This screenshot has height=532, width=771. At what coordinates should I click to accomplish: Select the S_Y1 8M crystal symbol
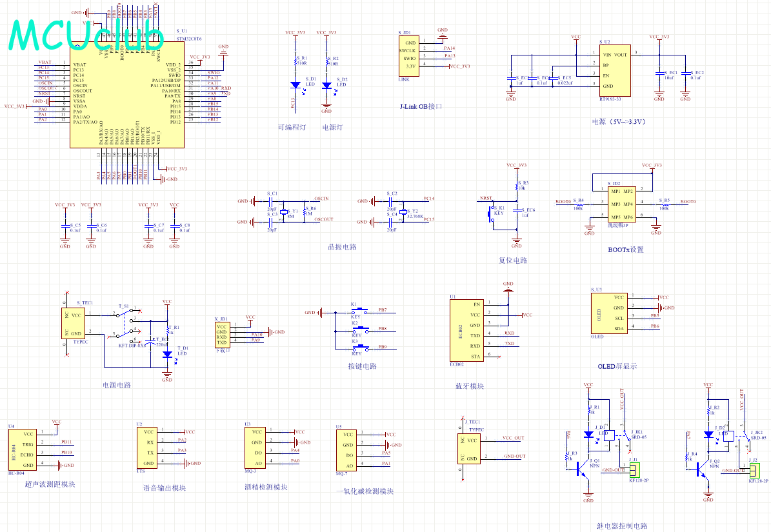tap(283, 212)
